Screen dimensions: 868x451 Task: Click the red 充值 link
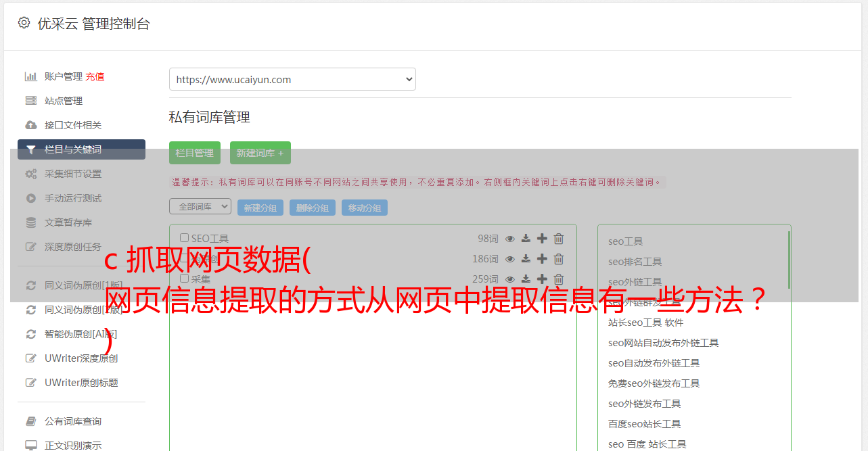point(95,76)
